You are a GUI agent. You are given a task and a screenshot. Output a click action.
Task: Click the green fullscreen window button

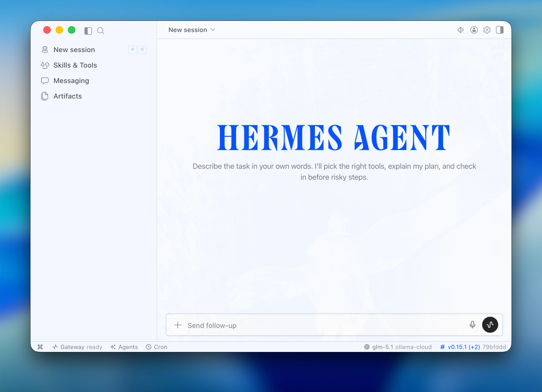click(x=72, y=30)
